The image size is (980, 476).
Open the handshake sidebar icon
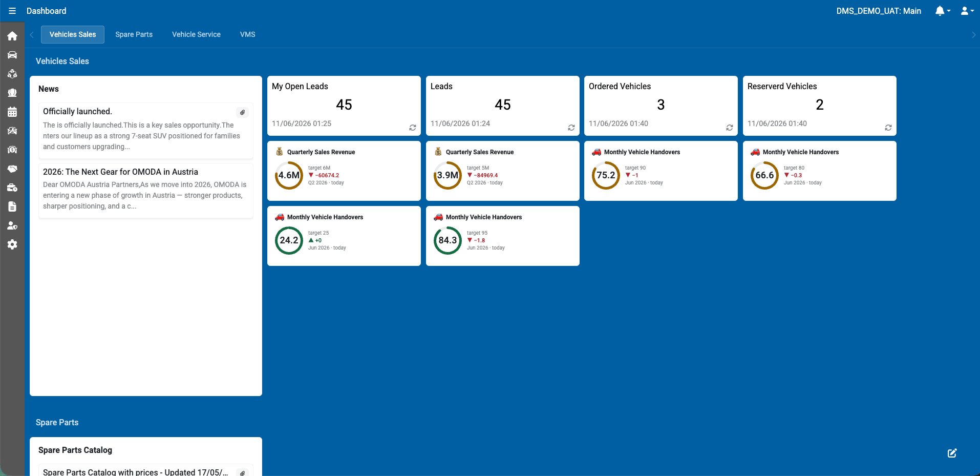point(12,169)
